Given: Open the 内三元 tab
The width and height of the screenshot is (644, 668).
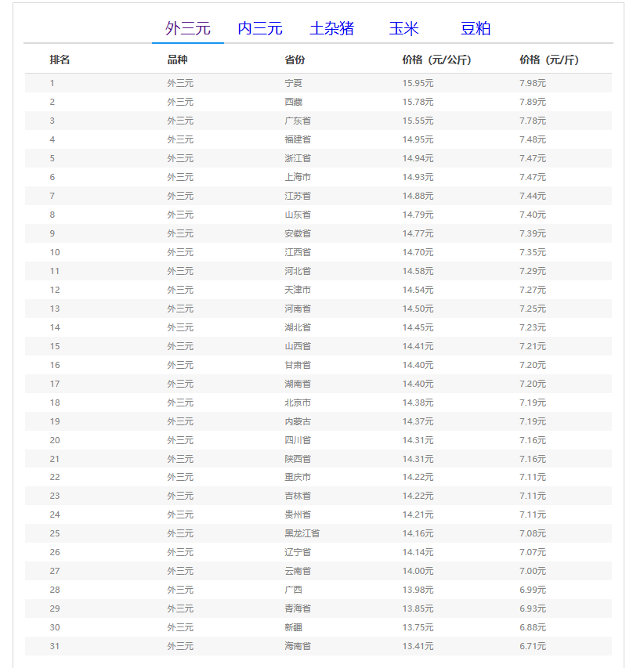Looking at the screenshot, I should point(260,28).
